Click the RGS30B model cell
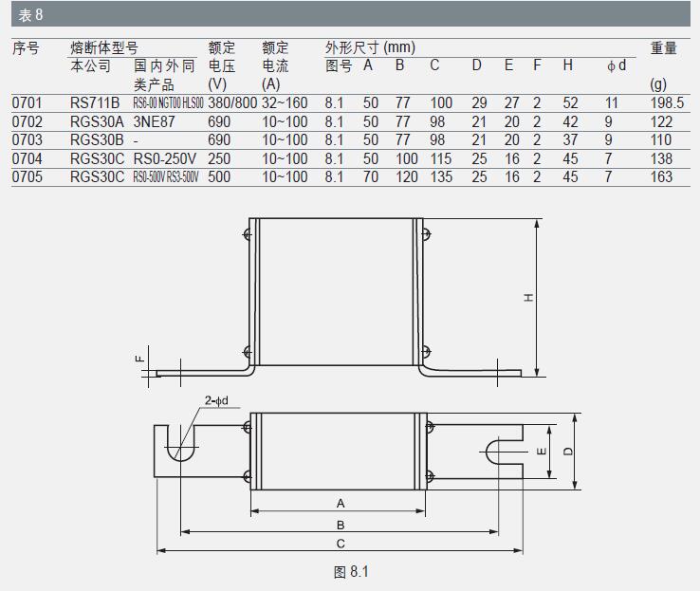Screen dimensions: 700x591 [x=97, y=140]
